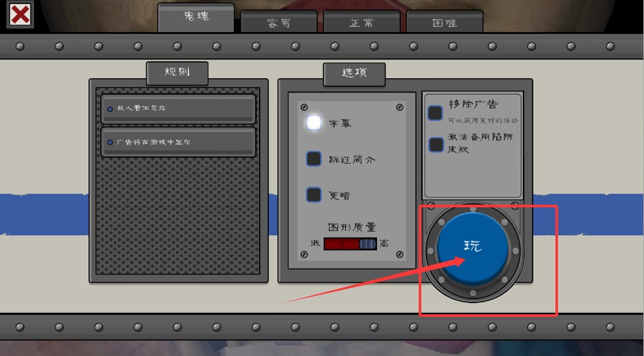Click bullet icon beside 敌人看不见你
644x356 pixels.
coord(110,109)
